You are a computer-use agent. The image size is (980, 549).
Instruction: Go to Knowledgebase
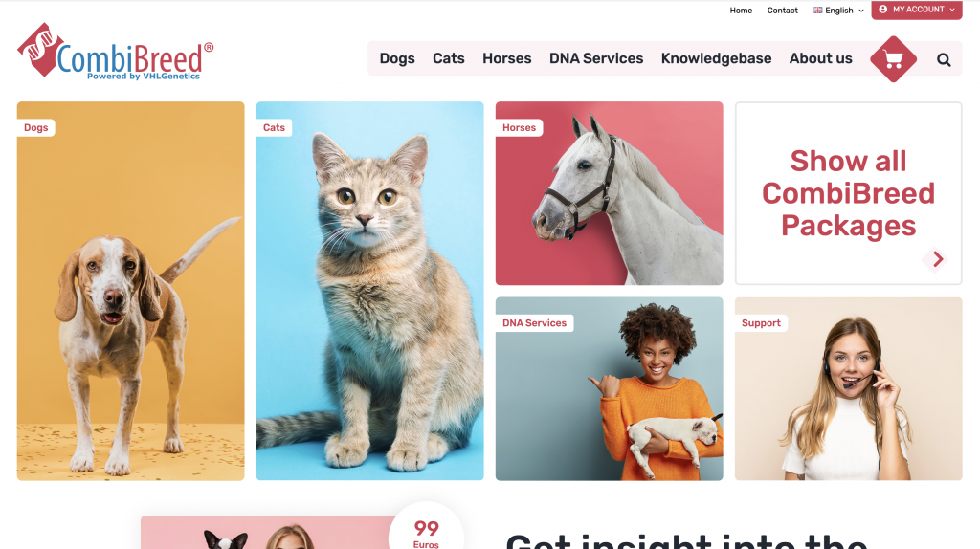pyautogui.click(x=716, y=58)
